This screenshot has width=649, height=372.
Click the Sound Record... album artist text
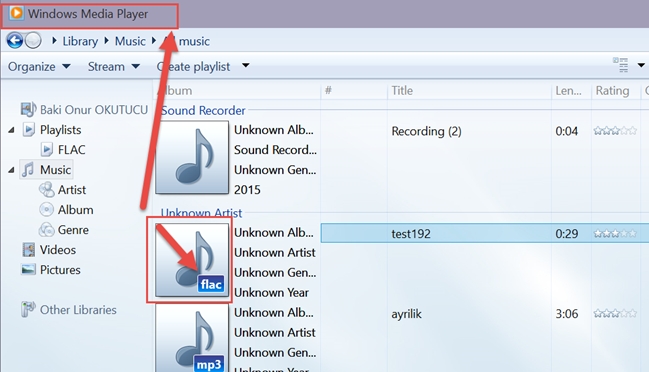click(x=275, y=150)
